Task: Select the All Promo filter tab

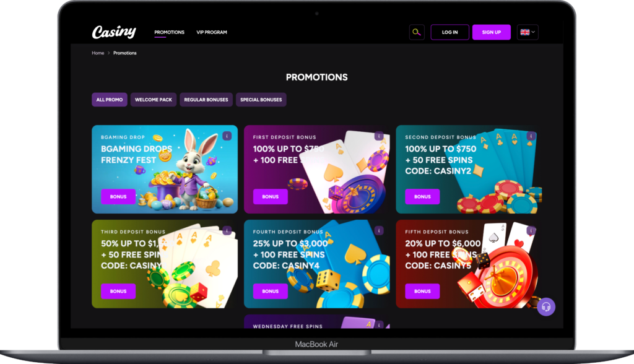Action: [109, 100]
